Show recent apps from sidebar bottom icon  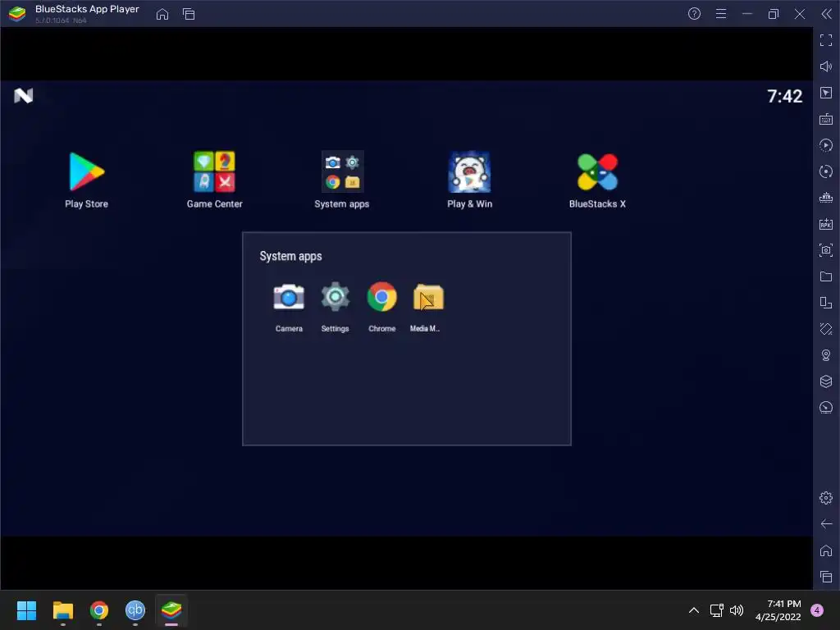coord(826,577)
